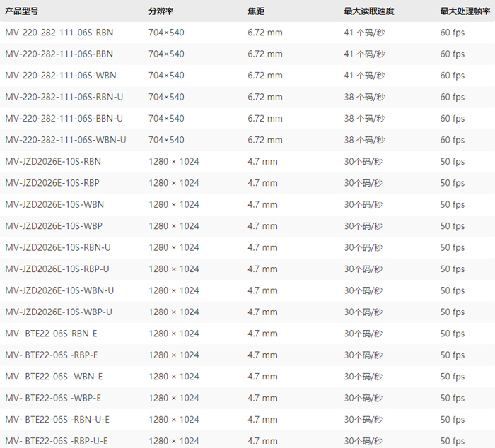
Task: Click the MV-JZD2026E-10S-WBP-U model cell
Action: 59,312
